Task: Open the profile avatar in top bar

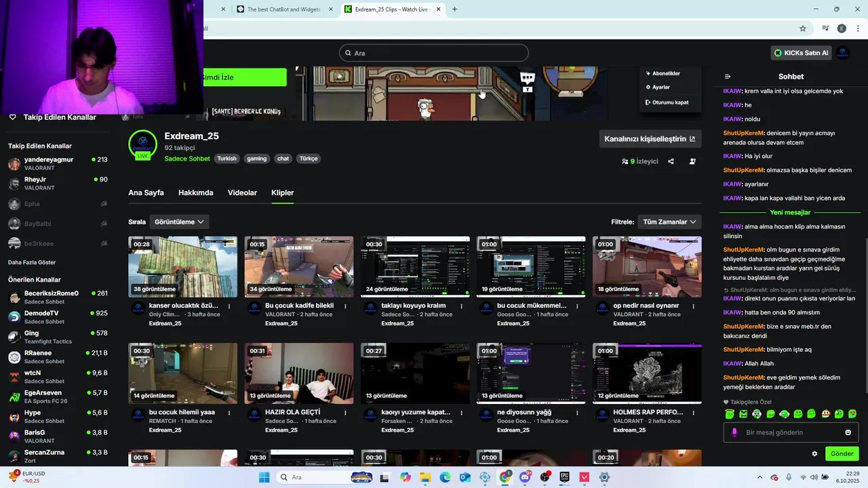Action: pyautogui.click(x=843, y=53)
